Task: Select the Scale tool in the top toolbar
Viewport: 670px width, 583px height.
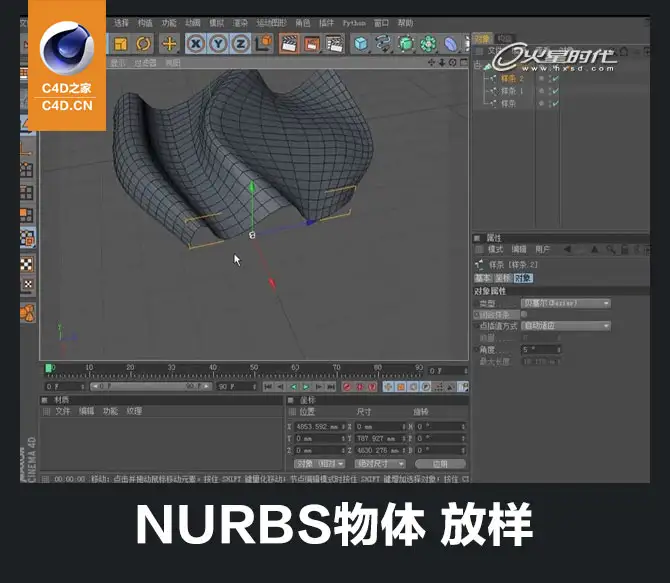Action: pos(121,44)
